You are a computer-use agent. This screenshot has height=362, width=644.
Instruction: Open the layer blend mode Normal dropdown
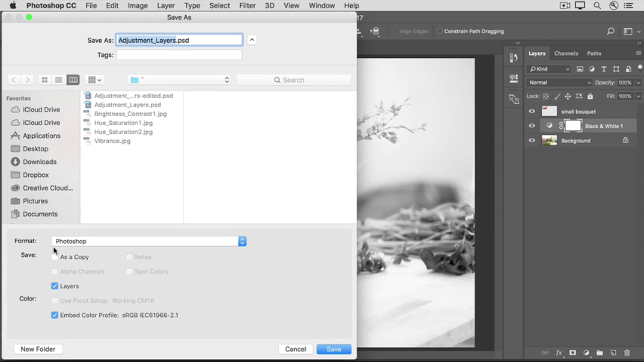pyautogui.click(x=559, y=82)
